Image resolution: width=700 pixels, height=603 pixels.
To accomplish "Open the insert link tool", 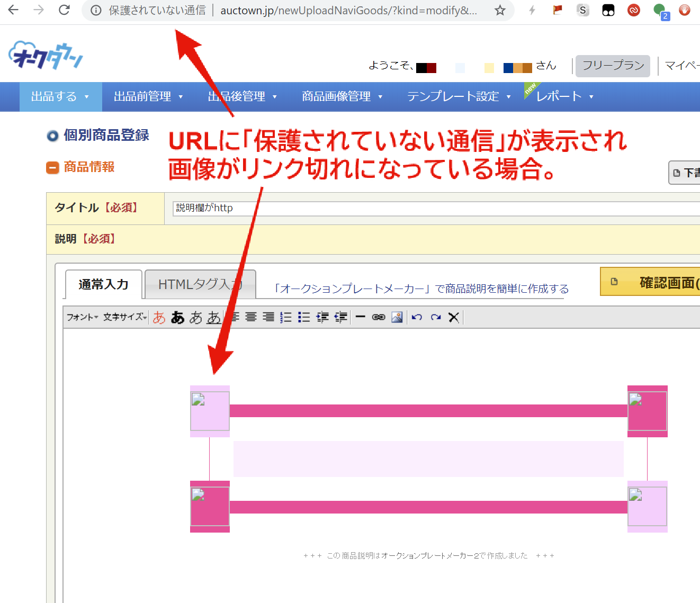I will click(379, 317).
